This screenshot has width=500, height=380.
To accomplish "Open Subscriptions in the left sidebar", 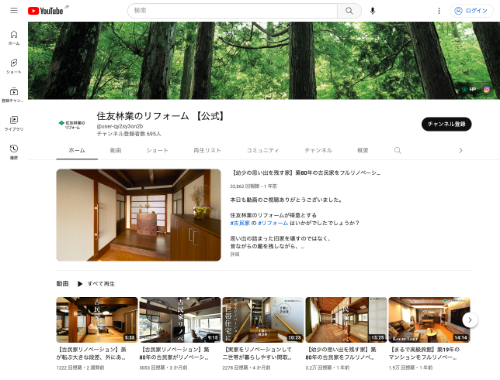I will [14, 95].
